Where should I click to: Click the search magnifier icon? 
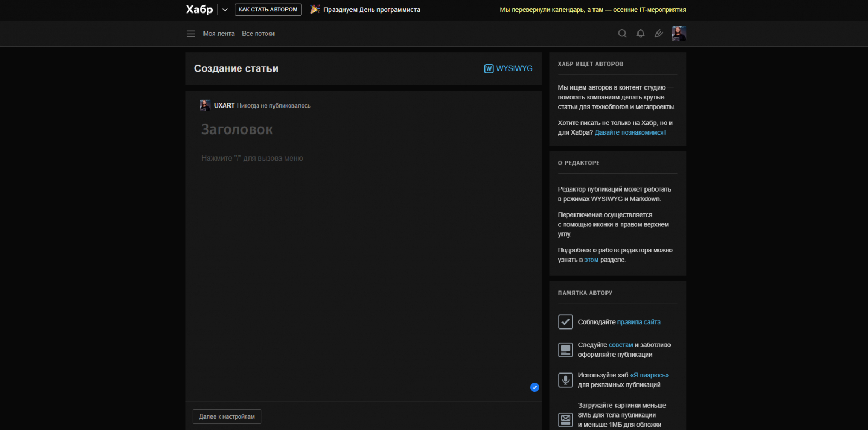click(622, 34)
